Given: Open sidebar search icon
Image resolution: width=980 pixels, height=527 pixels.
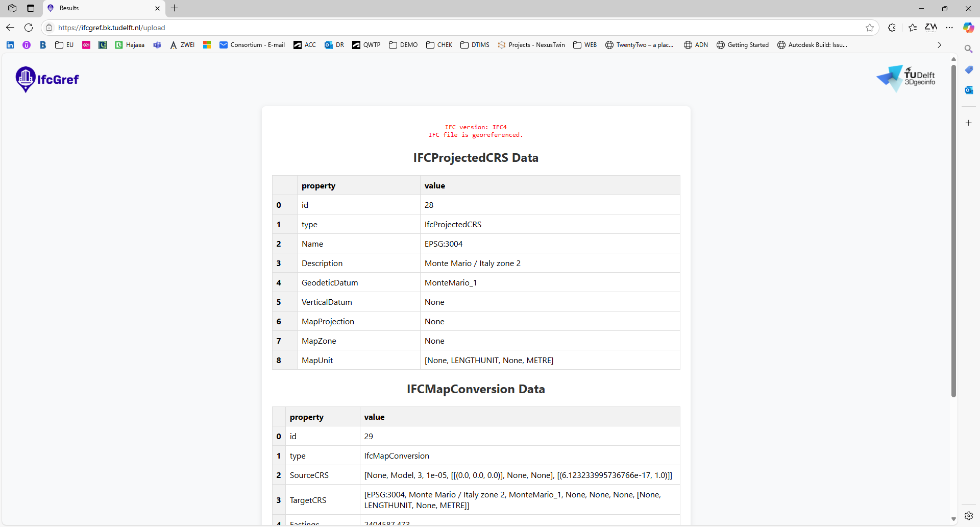Looking at the screenshot, I should pyautogui.click(x=968, y=49).
